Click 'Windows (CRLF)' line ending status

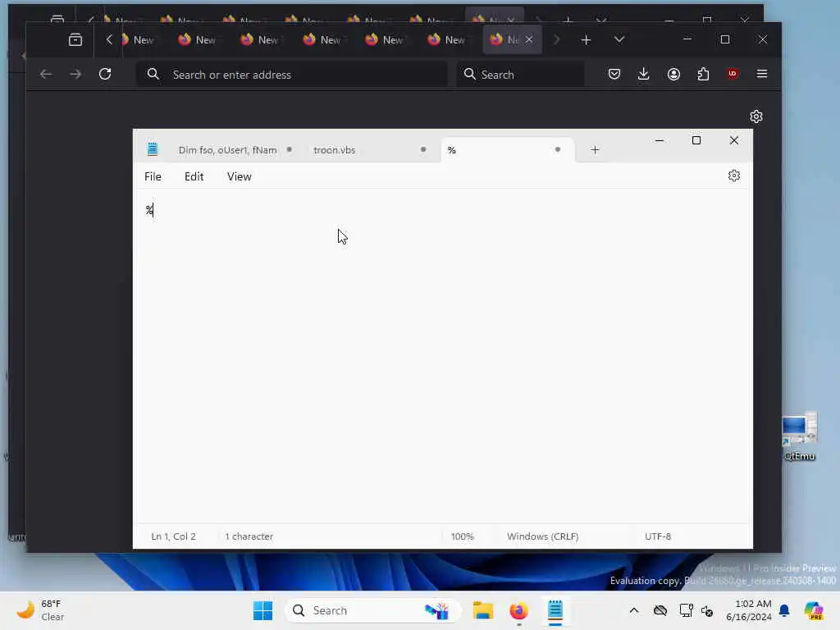pos(543,536)
